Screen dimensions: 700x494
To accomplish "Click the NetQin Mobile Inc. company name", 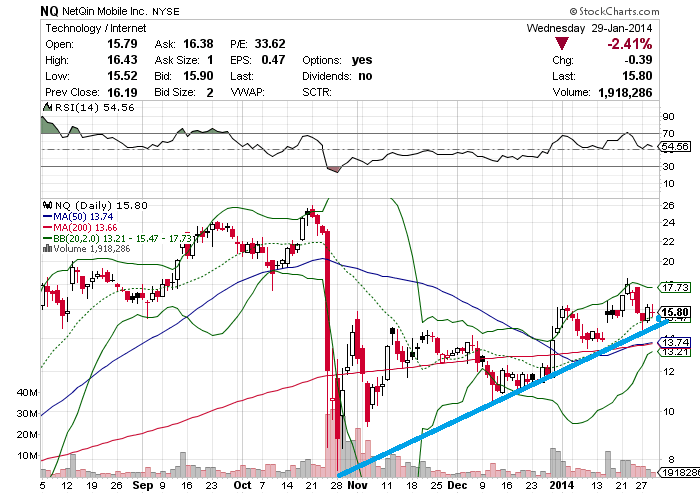I will [105, 11].
